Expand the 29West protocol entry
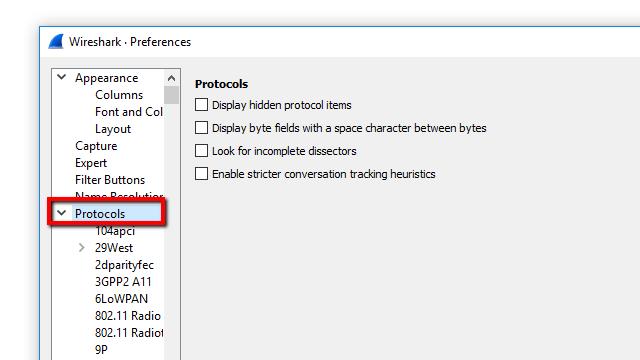This screenshot has width=640, height=360. (x=82, y=247)
